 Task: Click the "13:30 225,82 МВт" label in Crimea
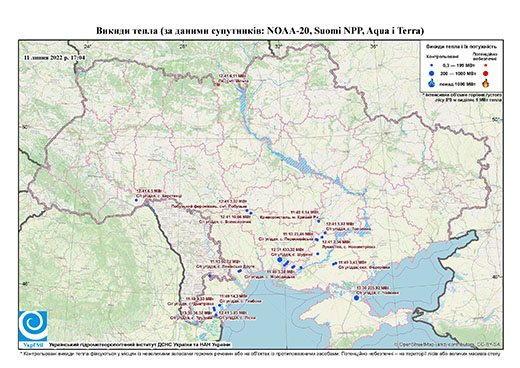click(372, 288)
